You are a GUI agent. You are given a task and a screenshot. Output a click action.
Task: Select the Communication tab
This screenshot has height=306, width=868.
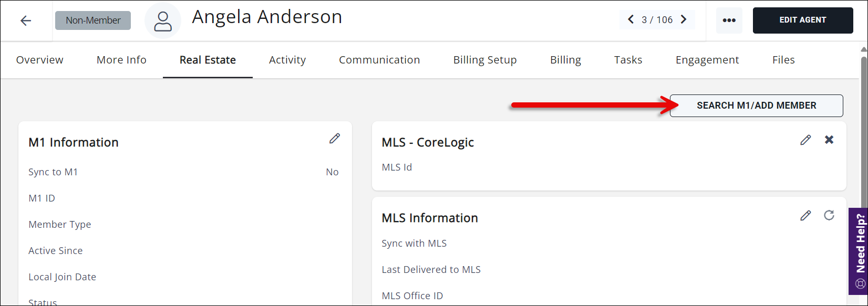[x=379, y=60]
